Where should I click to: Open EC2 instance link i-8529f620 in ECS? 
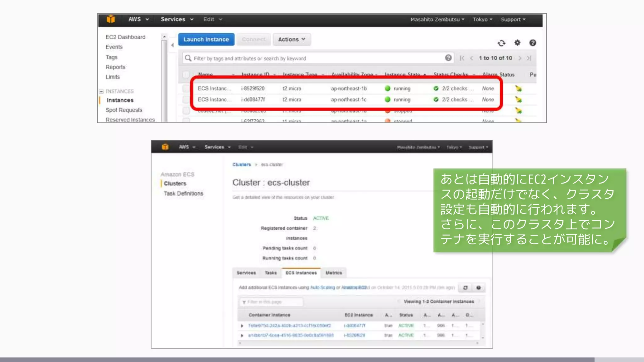click(x=354, y=336)
